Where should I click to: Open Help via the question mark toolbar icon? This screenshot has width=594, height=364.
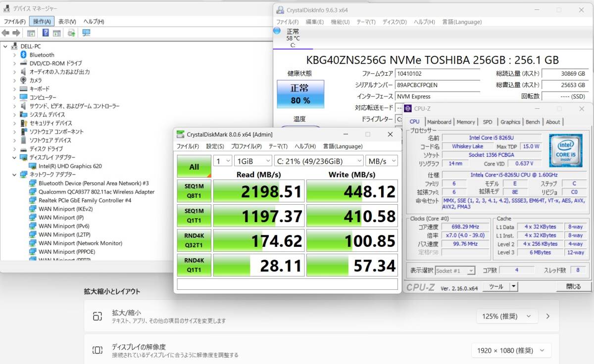pos(46,33)
